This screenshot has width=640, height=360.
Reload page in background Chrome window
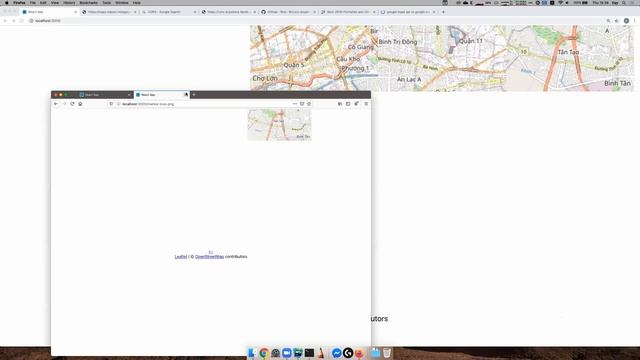point(22,20)
